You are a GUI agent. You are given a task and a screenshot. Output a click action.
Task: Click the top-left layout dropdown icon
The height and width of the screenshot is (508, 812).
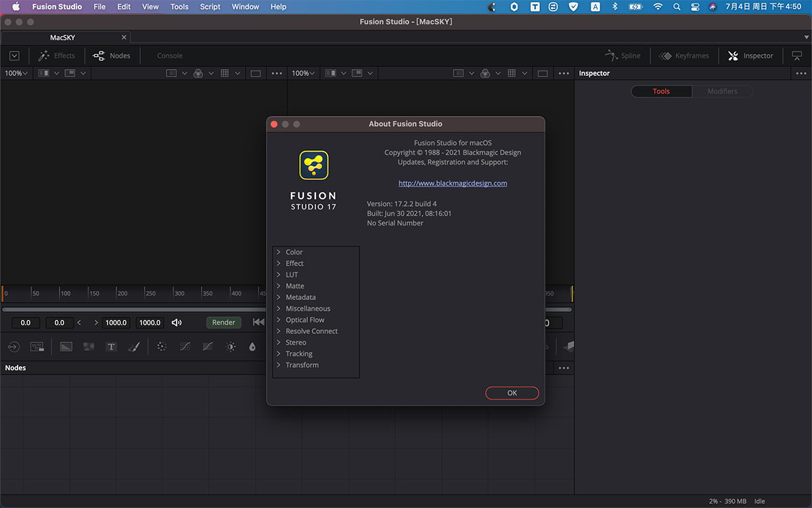[14, 56]
